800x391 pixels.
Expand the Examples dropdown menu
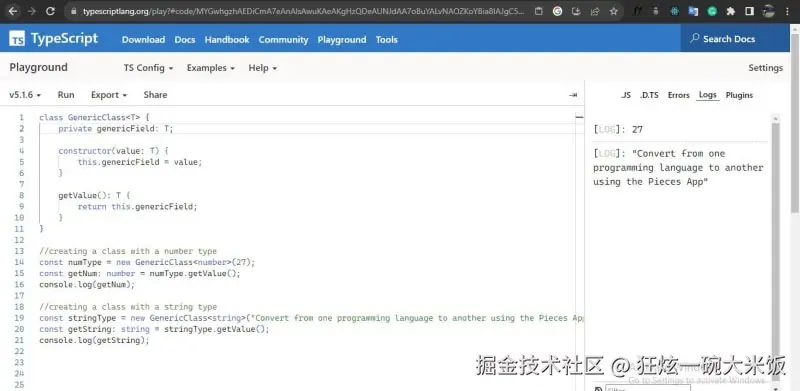[x=211, y=68]
